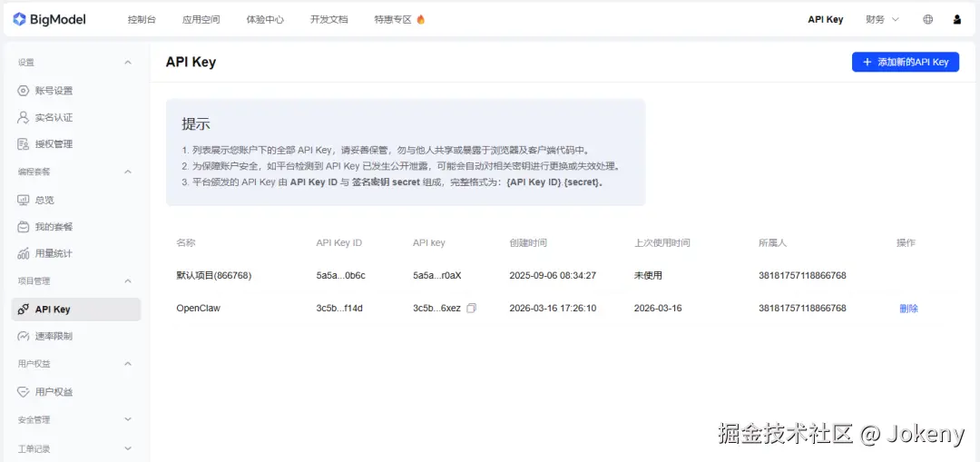The image size is (980, 462).
Task: Click creation time 2025-09-06 08:34:27
Action: [553, 275]
